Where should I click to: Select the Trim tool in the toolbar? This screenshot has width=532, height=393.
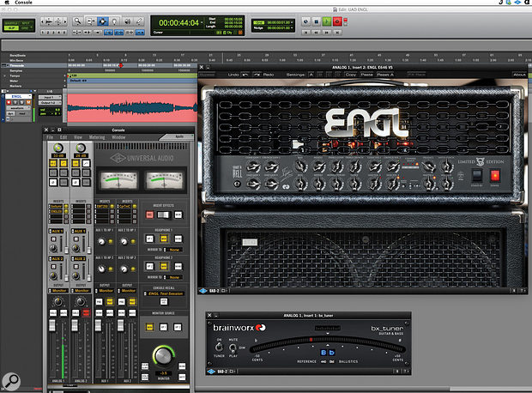(91, 21)
